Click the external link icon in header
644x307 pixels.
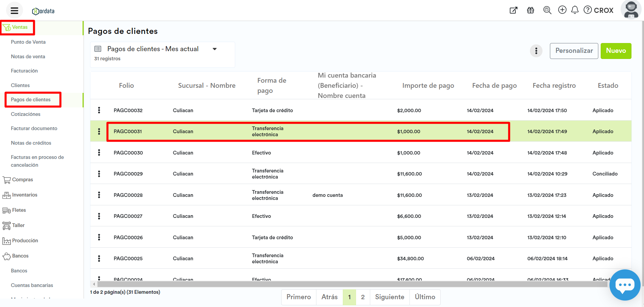pos(513,11)
